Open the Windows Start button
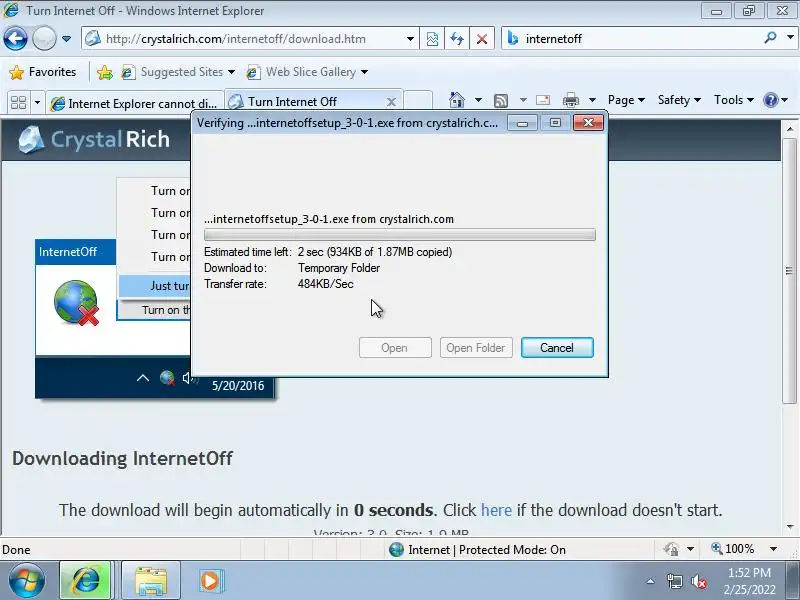Image resolution: width=800 pixels, height=600 pixels. click(x=26, y=581)
